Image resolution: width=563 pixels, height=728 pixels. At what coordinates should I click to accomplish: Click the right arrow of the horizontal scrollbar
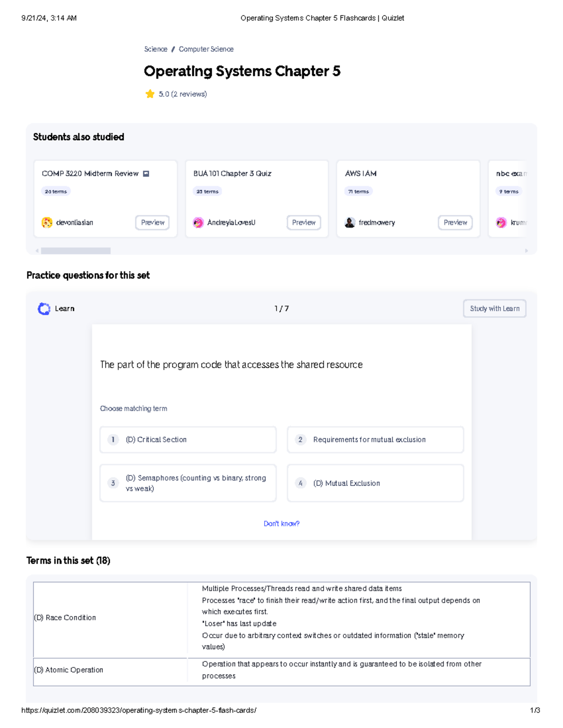pos(526,251)
